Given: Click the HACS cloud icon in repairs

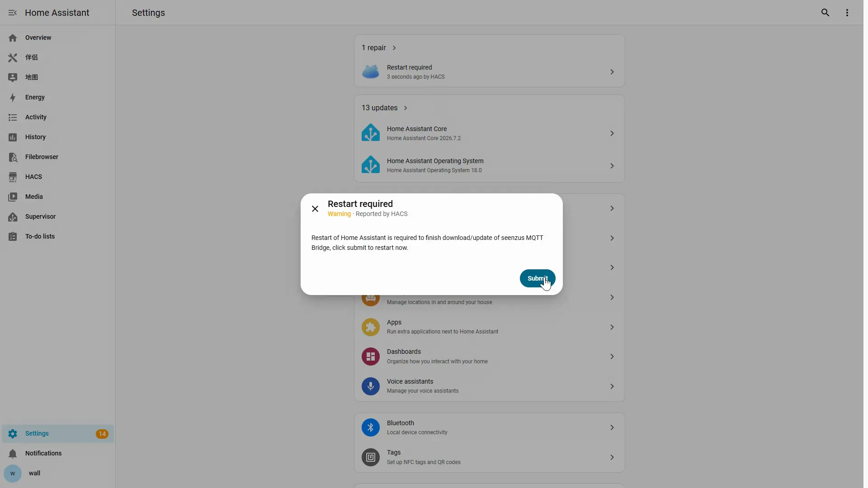Looking at the screenshot, I should (x=371, y=71).
